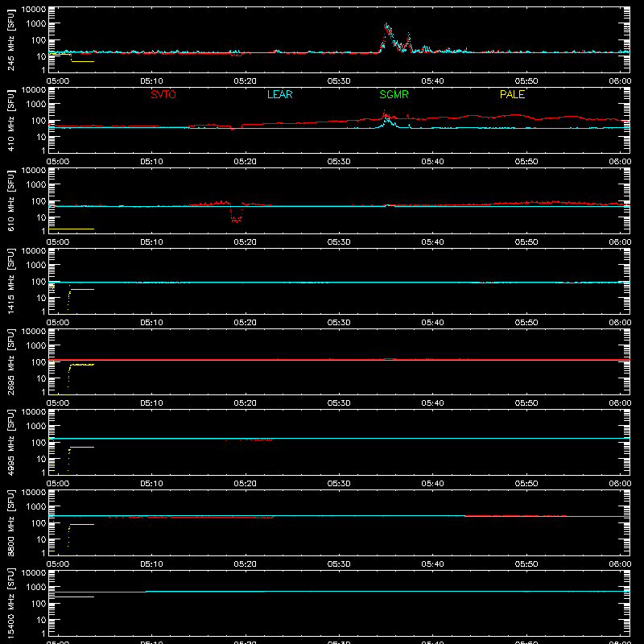Select the 15400 MHz [SFU] axis title

pos(11,603)
